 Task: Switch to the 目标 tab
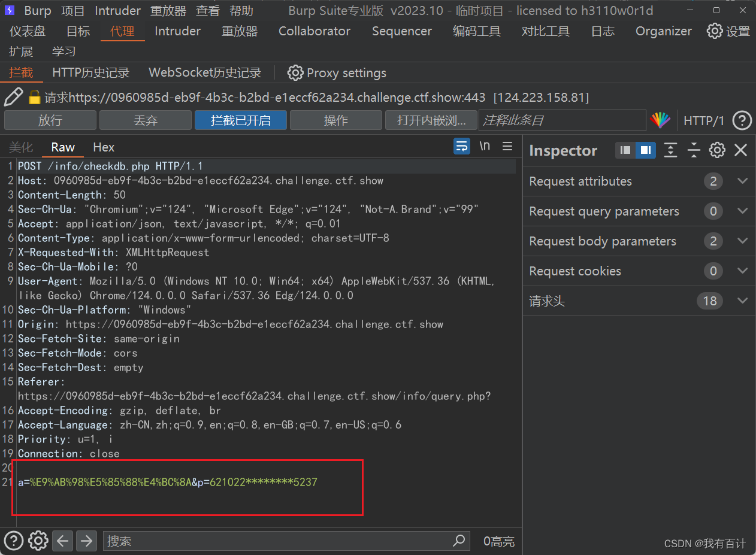(x=78, y=31)
